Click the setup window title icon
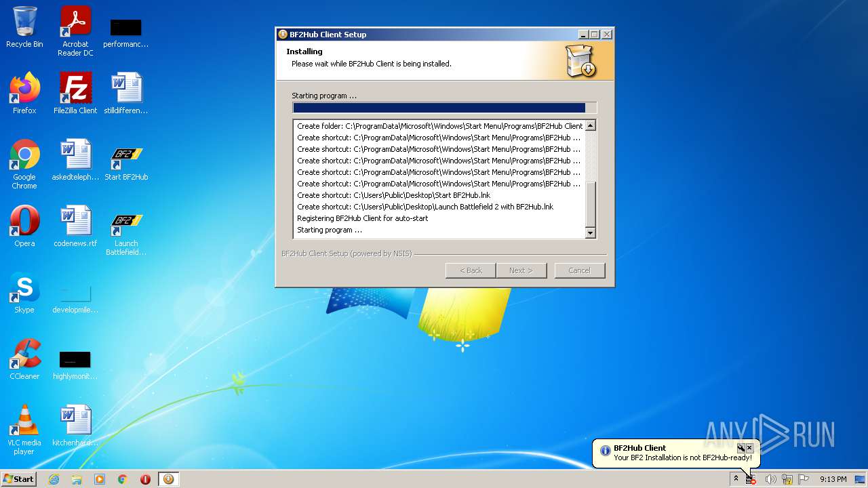868x488 pixels. pos(283,35)
